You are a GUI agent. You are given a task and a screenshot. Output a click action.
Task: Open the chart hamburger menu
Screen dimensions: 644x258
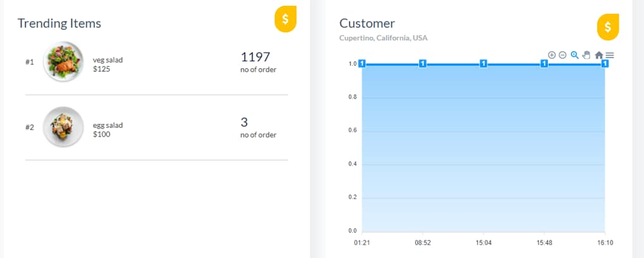click(610, 55)
